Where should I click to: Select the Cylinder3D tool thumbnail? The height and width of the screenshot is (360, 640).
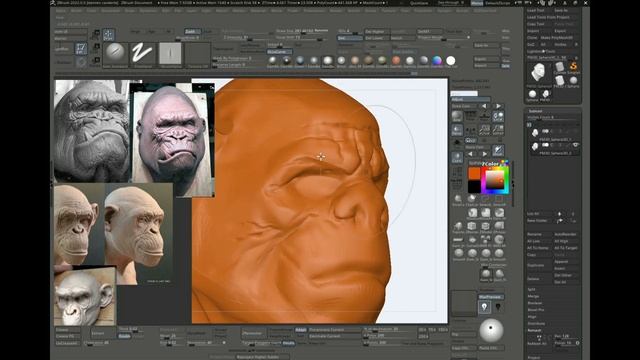[560, 67]
